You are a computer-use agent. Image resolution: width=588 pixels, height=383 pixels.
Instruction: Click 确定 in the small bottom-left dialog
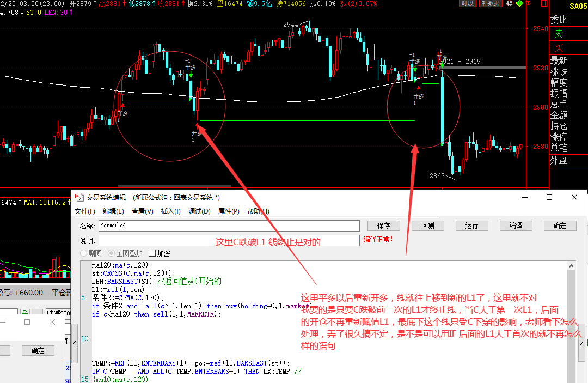38,350
